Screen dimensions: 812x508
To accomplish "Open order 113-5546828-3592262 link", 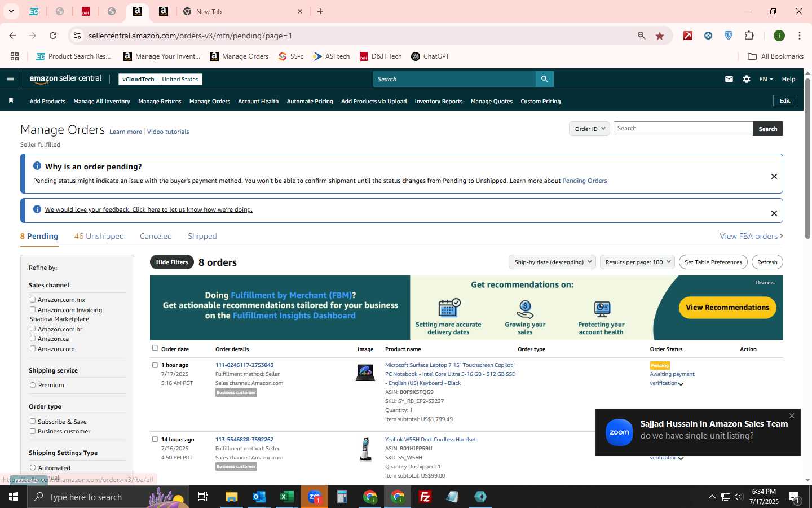I will [x=244, y=439].
